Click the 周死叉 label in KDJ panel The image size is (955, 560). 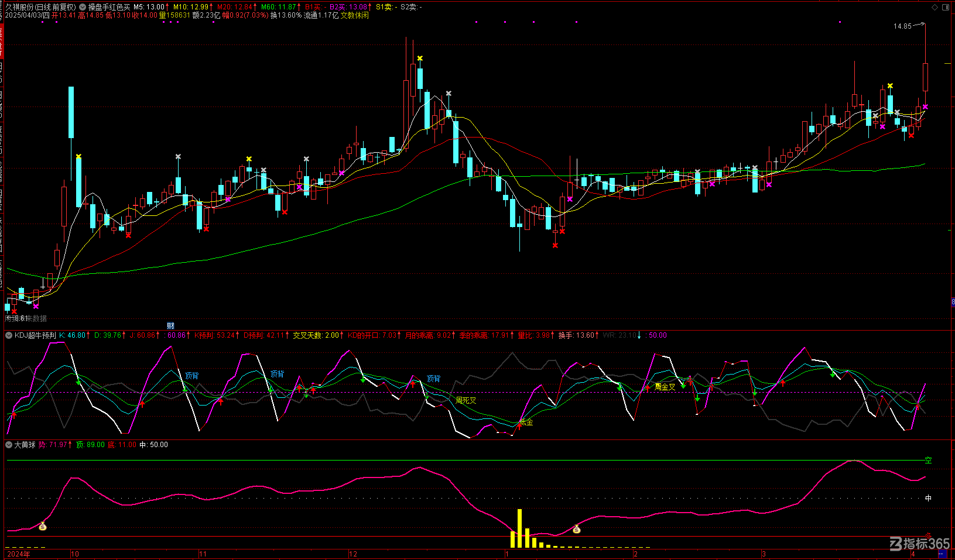[x=466, y=400]
